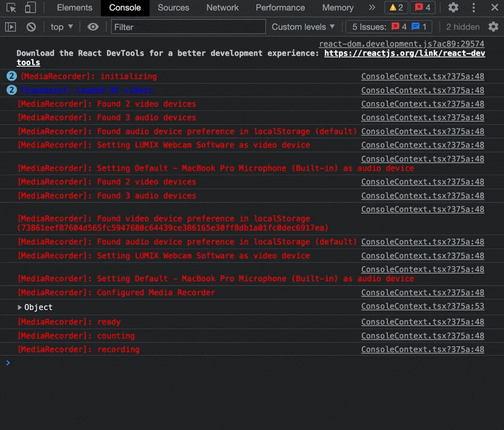Click the count badge on Supabase message

pos(11,90)
